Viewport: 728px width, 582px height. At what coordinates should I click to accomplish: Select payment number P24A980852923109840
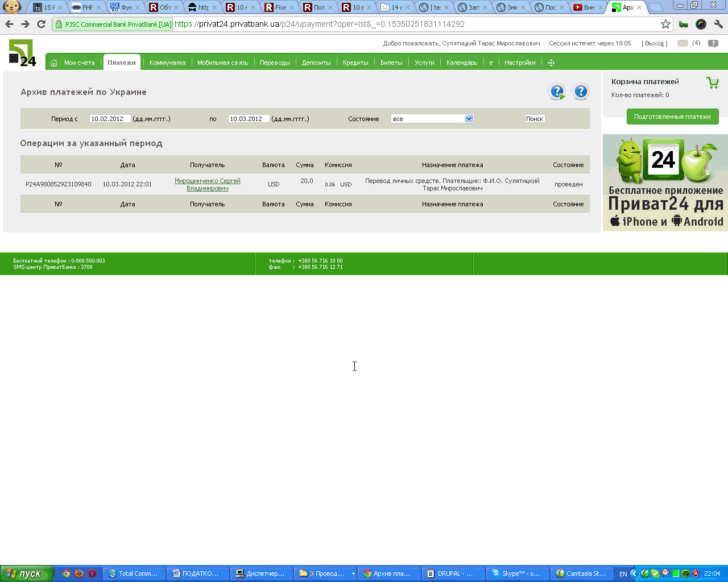pyautogui.click(x=59, y=184)
